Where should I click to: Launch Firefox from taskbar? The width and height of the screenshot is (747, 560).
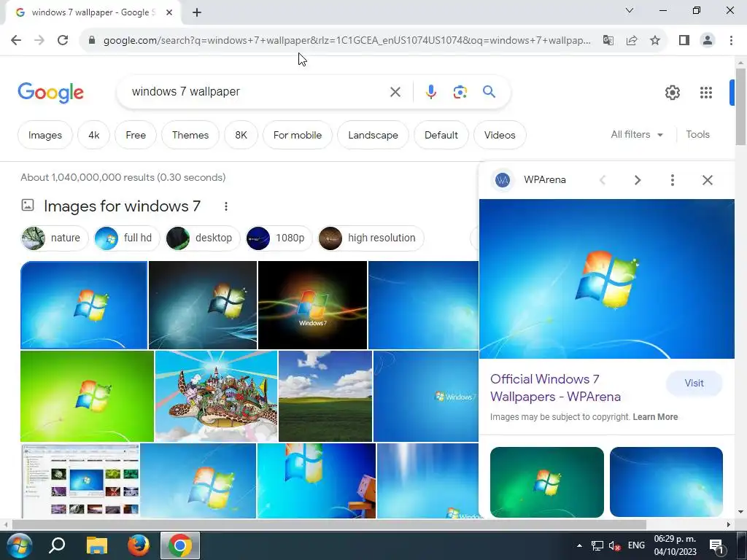coord(139,545)
